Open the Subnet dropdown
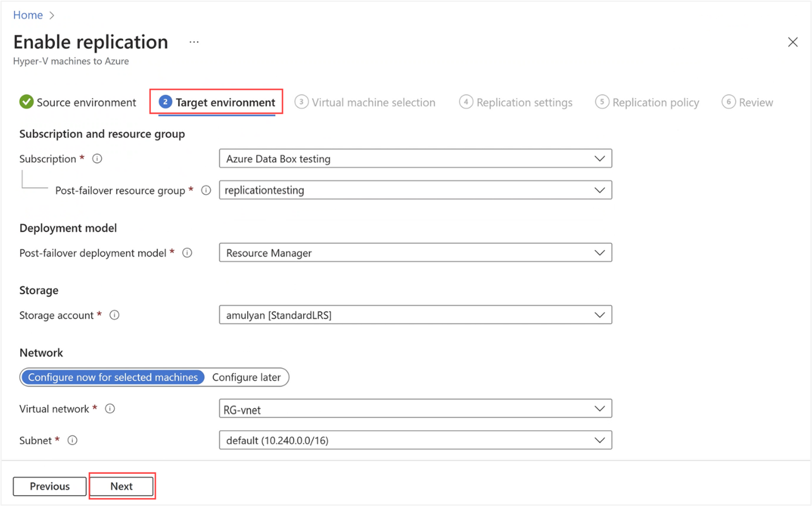Image resolution: width=812 pixels, height=506 pixels. 416,440
